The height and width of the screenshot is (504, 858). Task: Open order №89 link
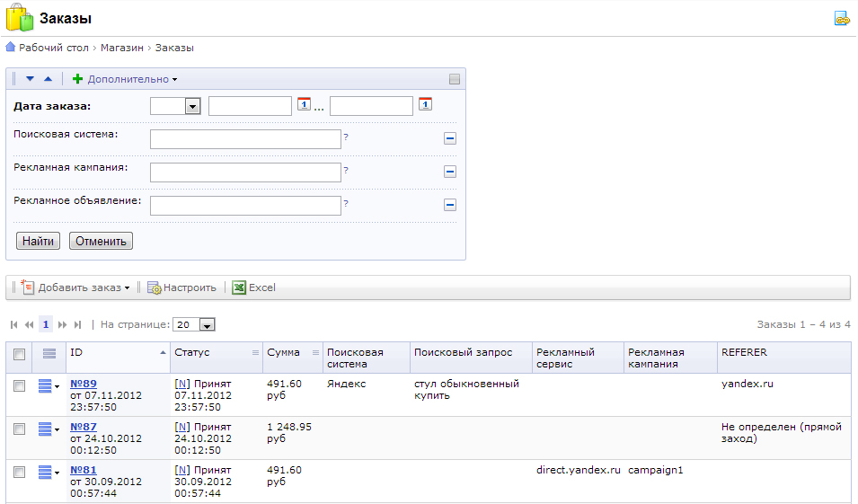point(84,384)
